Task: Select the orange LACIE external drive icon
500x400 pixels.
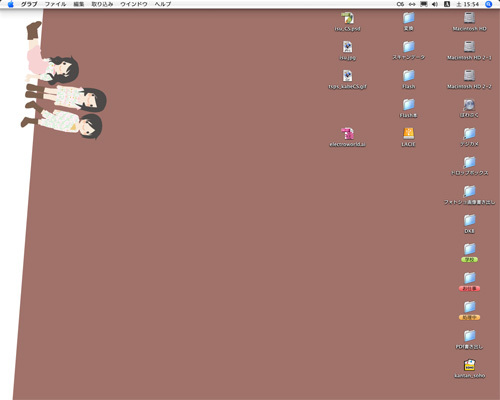Action: (x=408, y=134)
